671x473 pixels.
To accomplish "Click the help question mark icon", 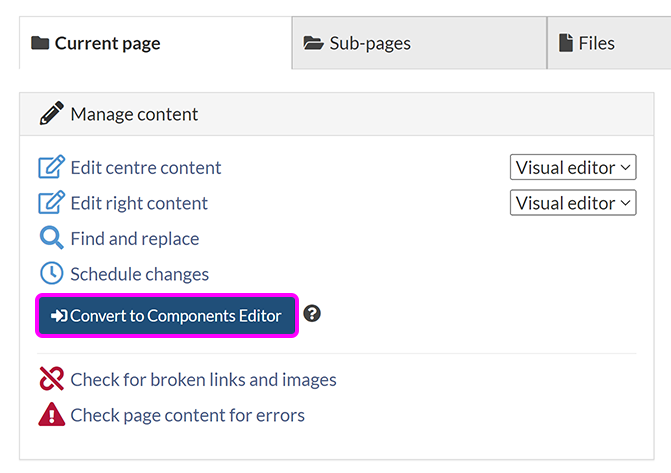I will (312, 314).
